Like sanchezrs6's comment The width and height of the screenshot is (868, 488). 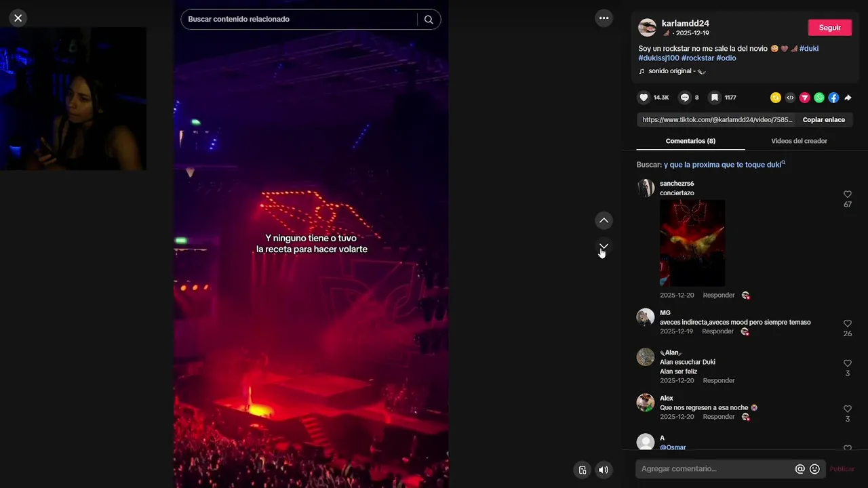click(847, 195)
